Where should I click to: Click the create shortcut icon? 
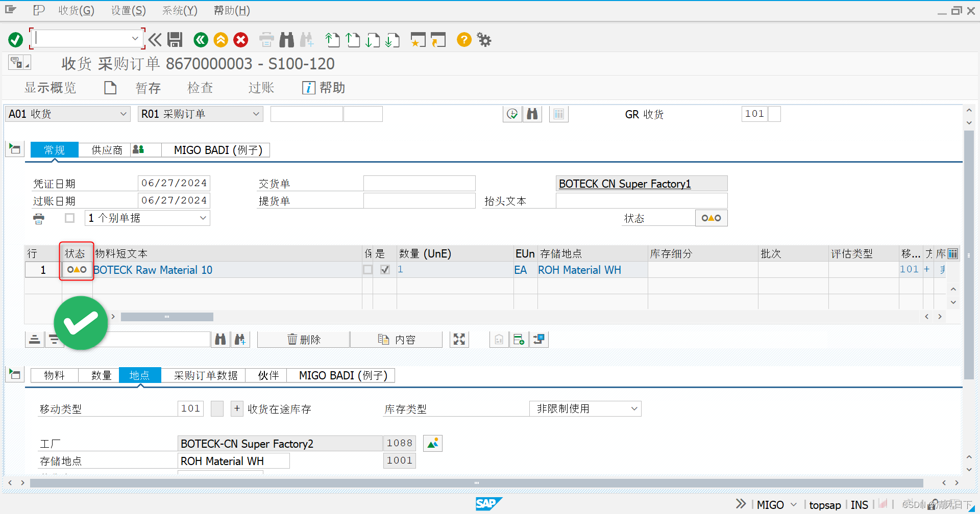click(x=438, y=40)
